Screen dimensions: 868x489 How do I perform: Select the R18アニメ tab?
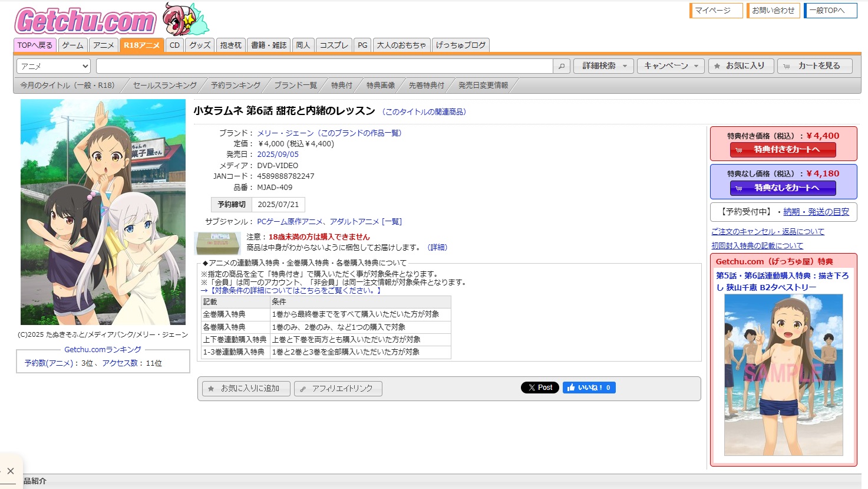coord(141,45)
